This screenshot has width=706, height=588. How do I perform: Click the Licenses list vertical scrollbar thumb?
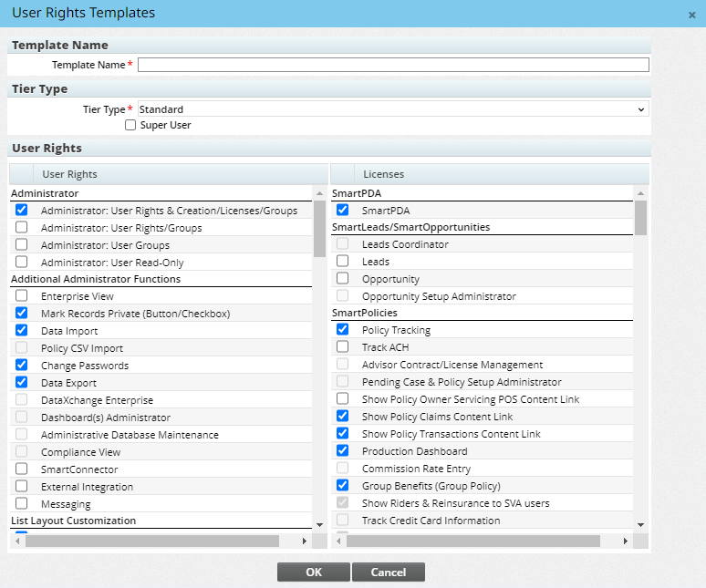[640, 218]
